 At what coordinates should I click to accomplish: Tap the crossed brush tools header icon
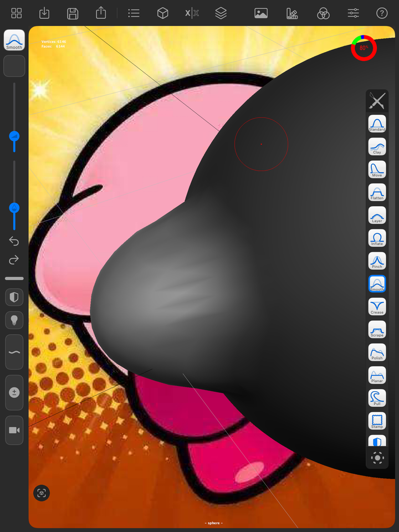point(377,101)
